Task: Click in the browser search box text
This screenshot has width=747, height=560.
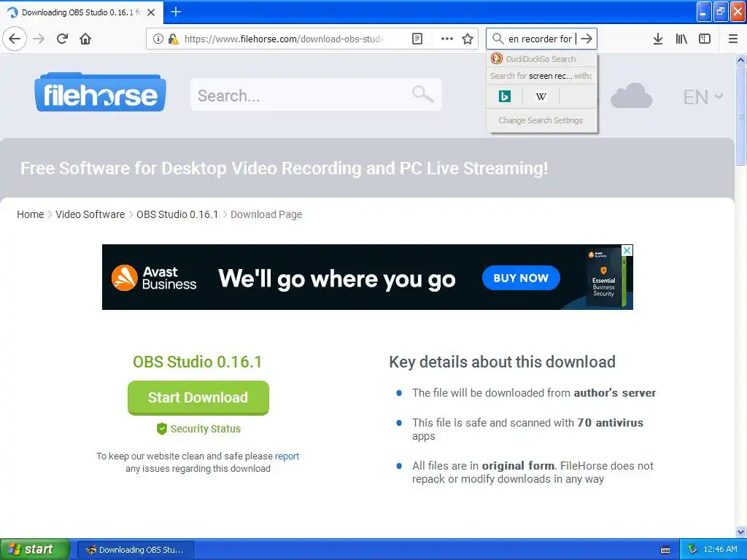Action: click(541, 39)
